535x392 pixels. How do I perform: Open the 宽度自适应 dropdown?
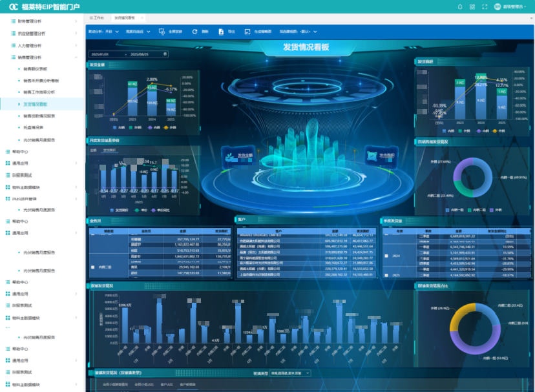tap(138, 31)
